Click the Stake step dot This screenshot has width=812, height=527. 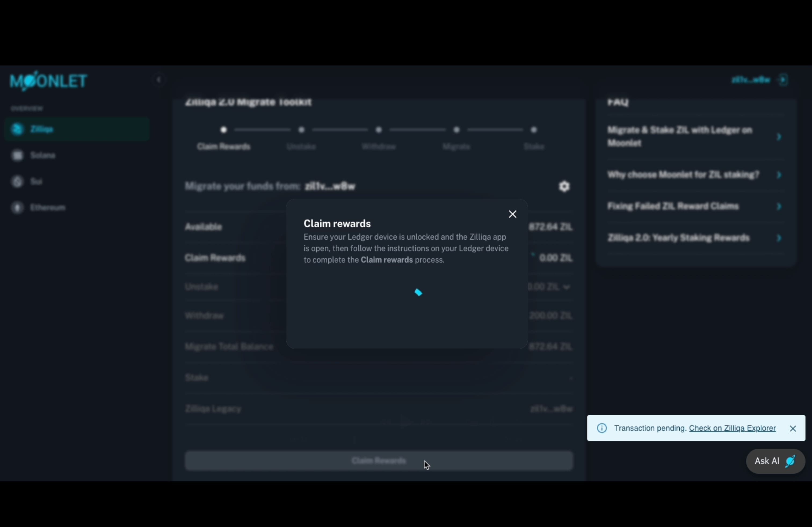534,130
